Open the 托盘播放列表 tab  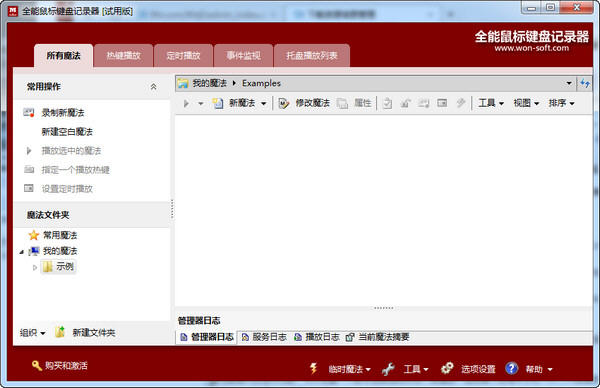[x=312, y=56]
